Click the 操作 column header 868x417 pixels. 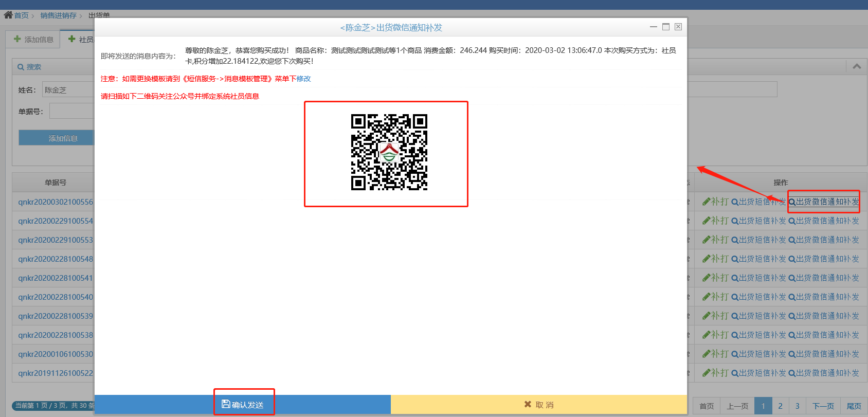click(781, 183)
